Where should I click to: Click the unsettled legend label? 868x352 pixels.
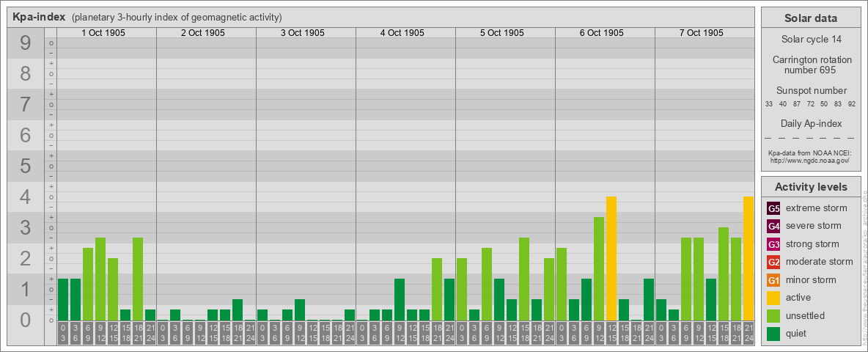click(806, 315)
